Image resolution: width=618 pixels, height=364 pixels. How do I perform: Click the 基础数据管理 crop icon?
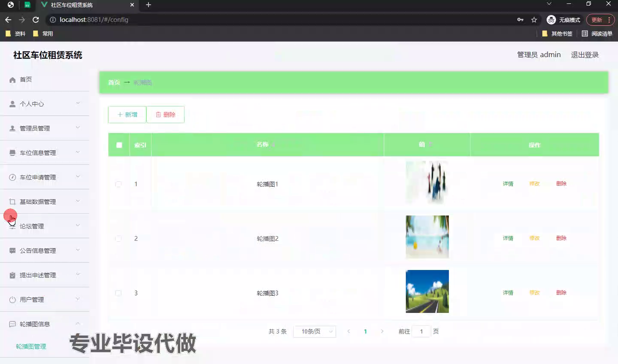pos(12,202)
